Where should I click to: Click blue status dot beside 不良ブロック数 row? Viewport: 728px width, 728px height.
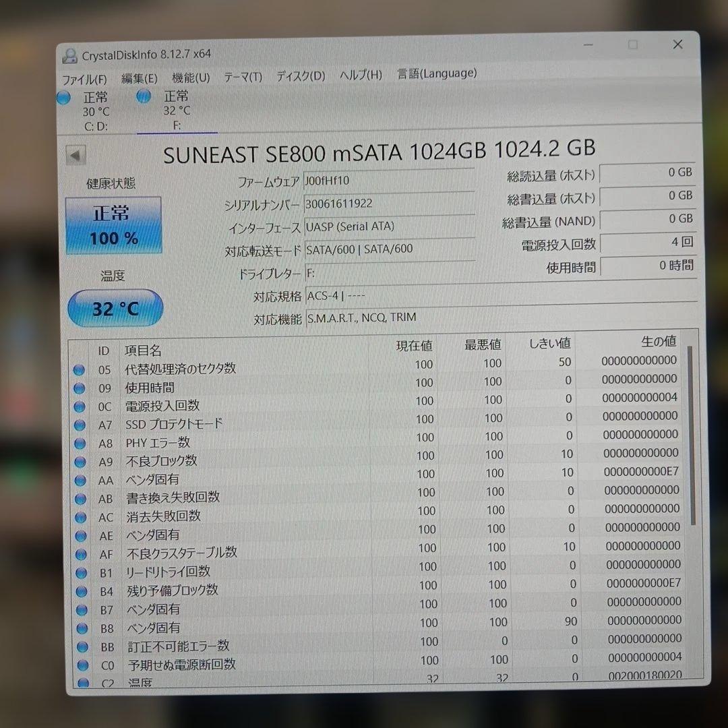pyautogui.click(x=80, y=461)
